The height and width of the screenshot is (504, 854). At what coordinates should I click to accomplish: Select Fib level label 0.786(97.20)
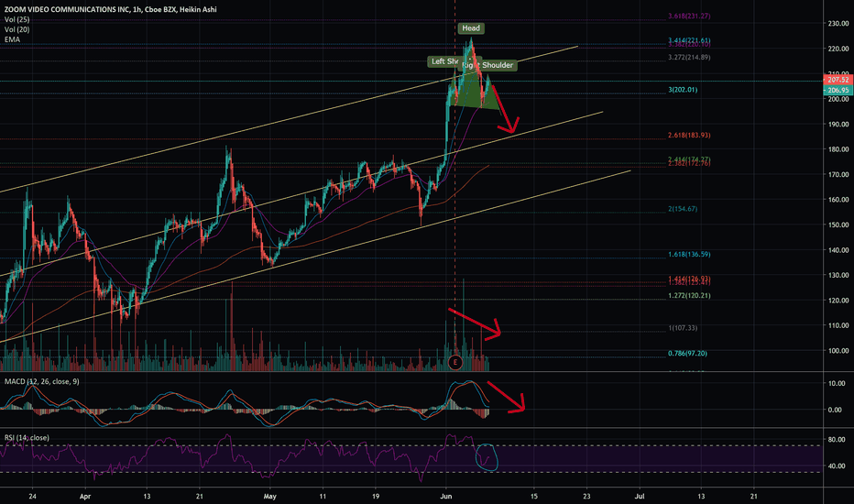(687, 354)
